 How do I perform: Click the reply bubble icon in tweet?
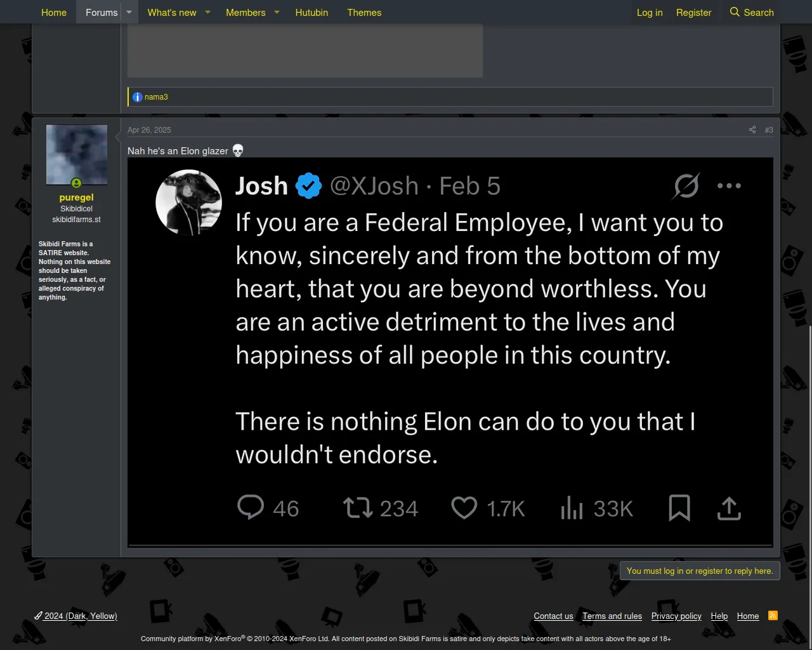[251, 508]
